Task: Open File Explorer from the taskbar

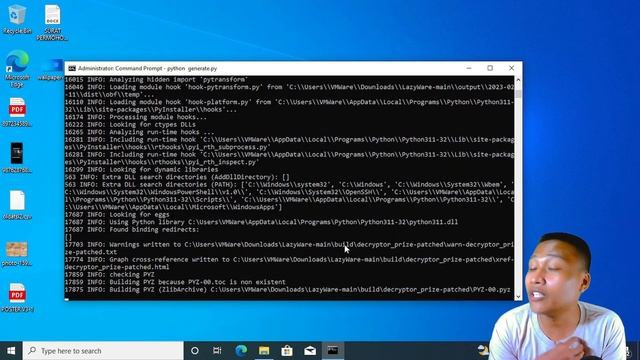Action: pos(264,351)
